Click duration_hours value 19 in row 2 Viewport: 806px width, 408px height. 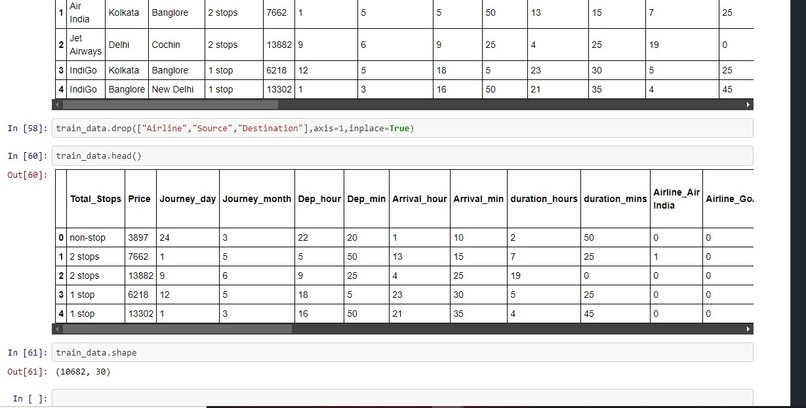point(516,275)
